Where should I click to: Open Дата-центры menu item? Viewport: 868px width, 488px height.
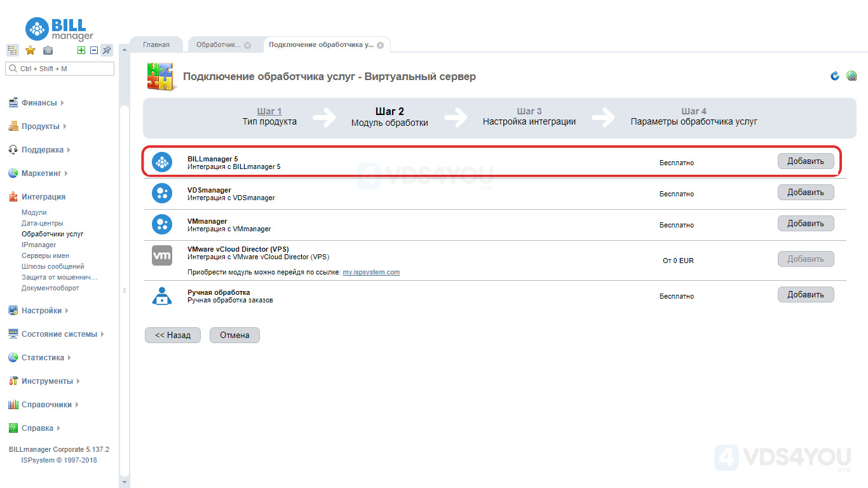(43, 223)
